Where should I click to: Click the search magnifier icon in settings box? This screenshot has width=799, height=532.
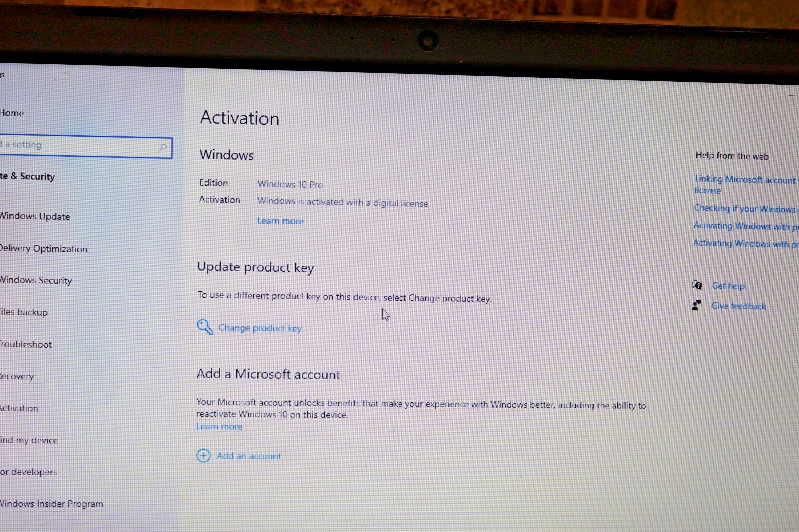click(x=163, y=147)
